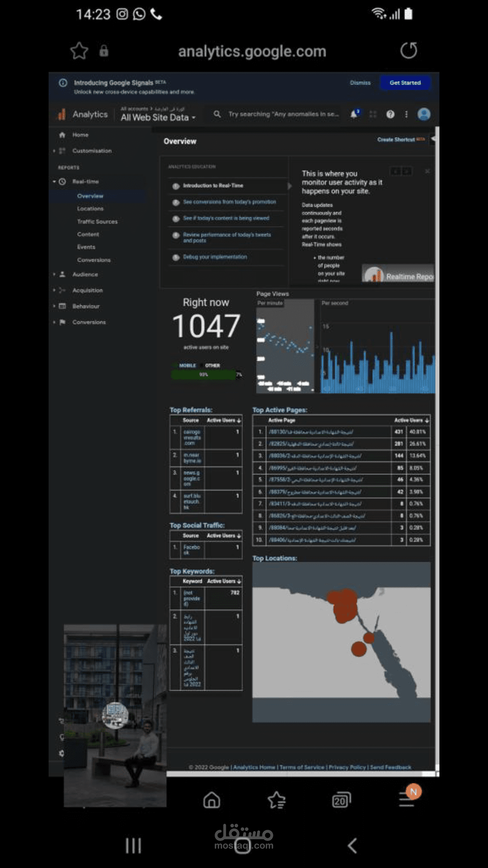The width and height of the screenshot is (488, 868).
Task: Click the (not provided) keyword row
Action: coord(206,599)
